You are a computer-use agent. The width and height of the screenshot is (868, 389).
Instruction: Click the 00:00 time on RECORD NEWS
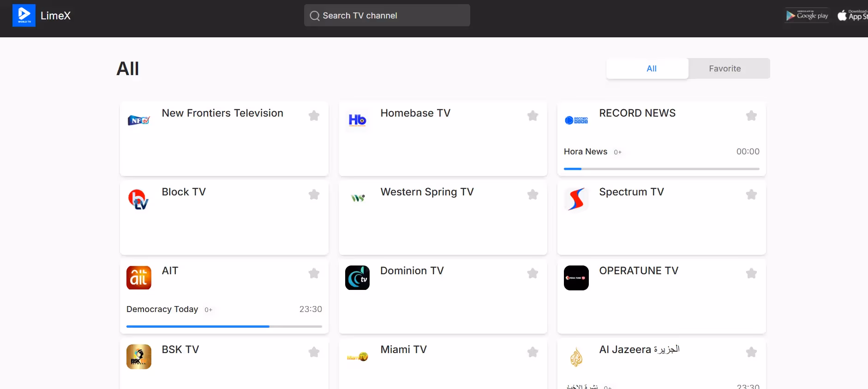pos(748,152)
